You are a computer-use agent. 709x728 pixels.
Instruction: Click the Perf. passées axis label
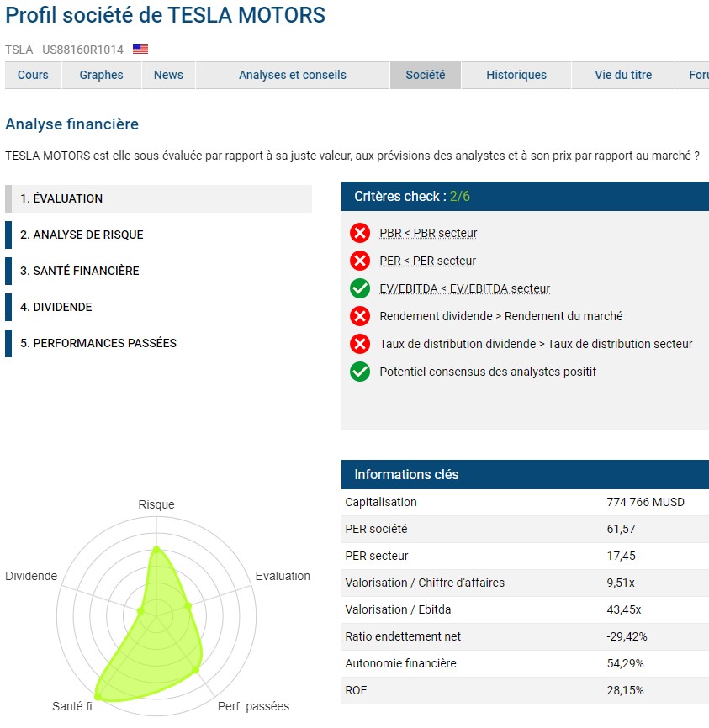coord(254,707)
